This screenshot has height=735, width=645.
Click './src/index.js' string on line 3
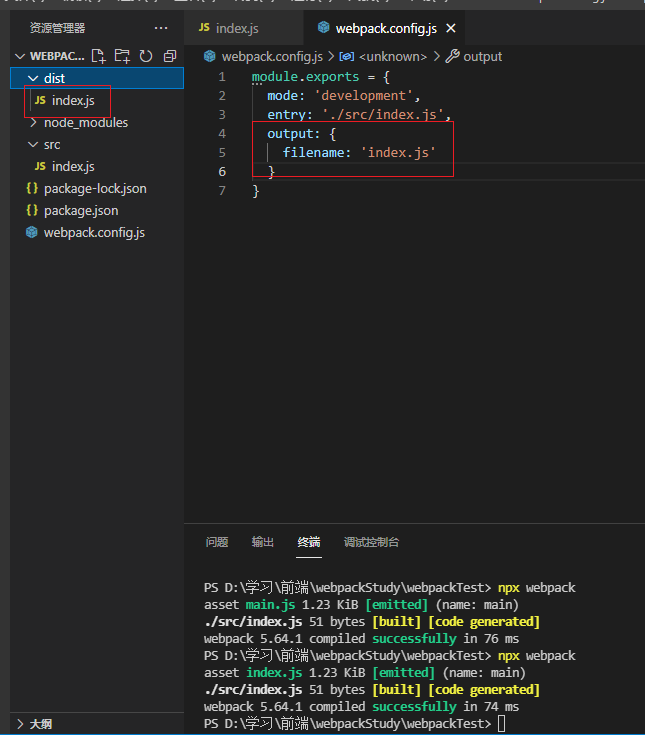383,114
